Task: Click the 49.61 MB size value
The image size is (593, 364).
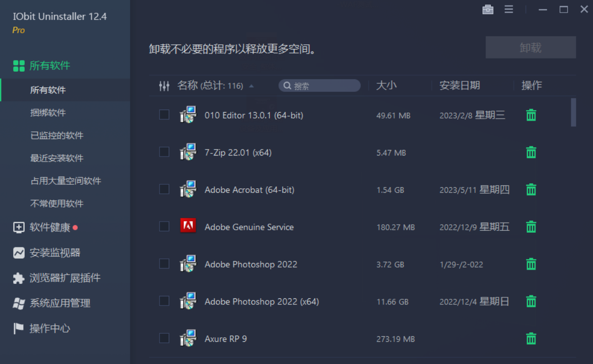Action: [x=393, y=115]
